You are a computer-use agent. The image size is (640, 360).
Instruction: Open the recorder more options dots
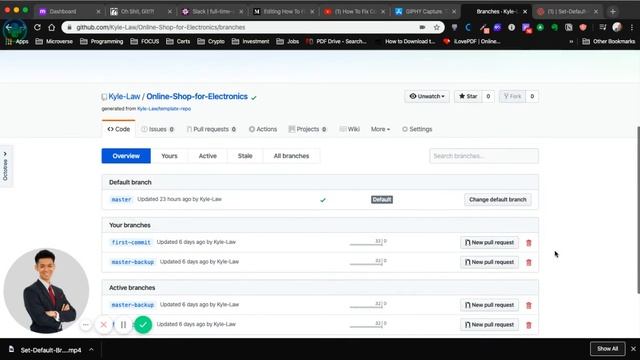[x=85, y=325]
